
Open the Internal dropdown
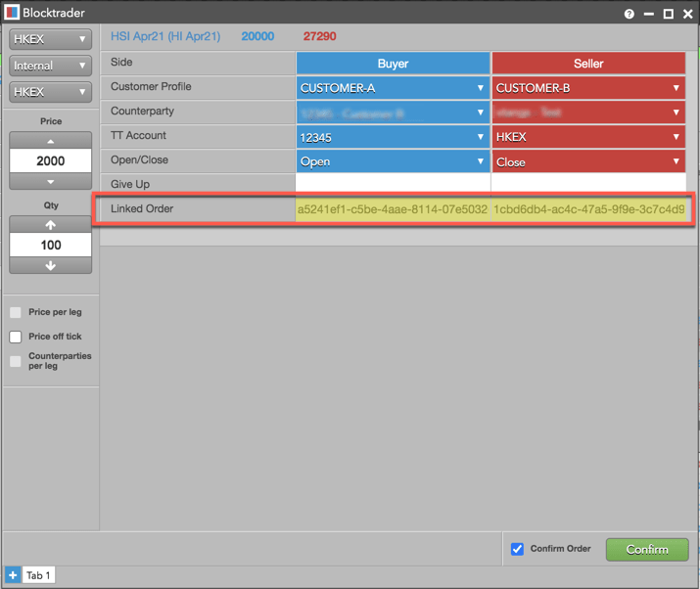(51, 66)
